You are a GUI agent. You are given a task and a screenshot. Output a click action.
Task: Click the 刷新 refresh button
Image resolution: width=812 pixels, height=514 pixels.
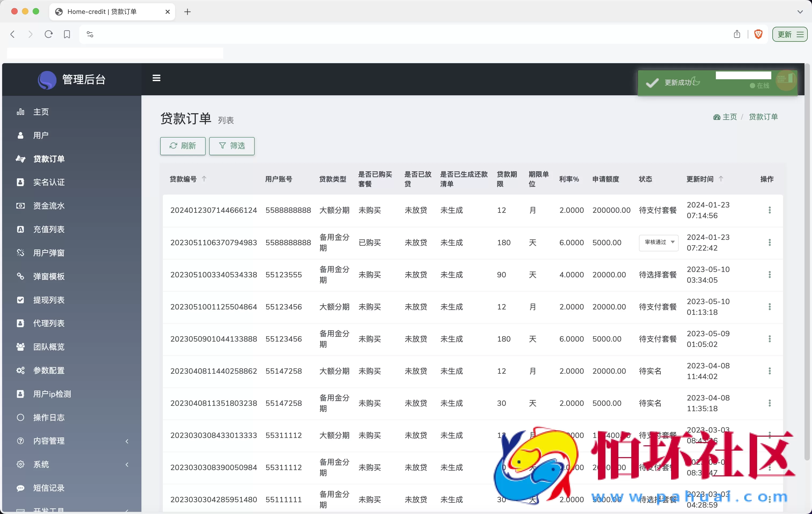(182, 146)
